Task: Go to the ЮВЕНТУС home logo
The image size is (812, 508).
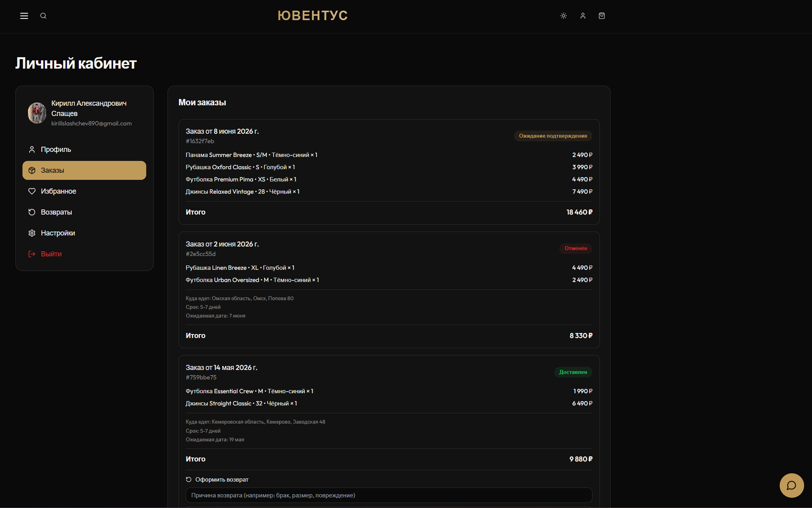Action: [x=313, y=15]
